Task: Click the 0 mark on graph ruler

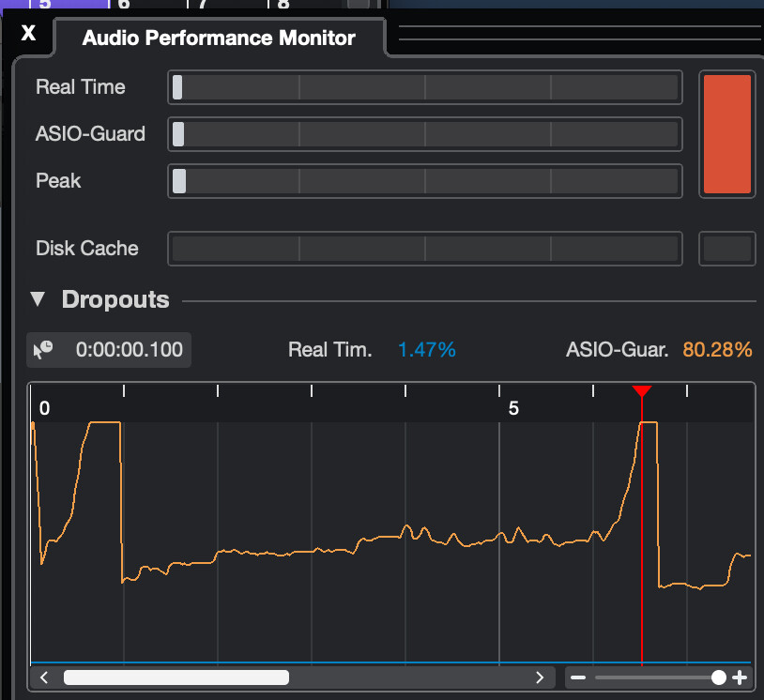Action: pyautogui.click(x=44, y=408)
